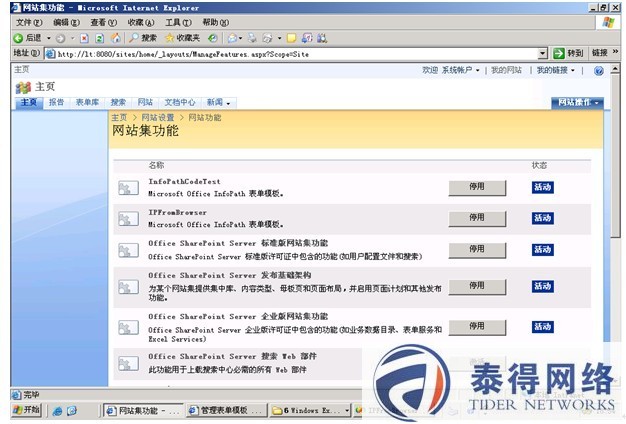
Task: Open the 文件 menu
Action: [29, 22]
